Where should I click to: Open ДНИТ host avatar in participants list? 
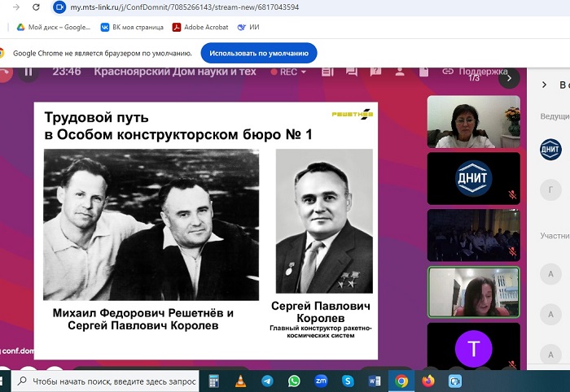(551, 149)
